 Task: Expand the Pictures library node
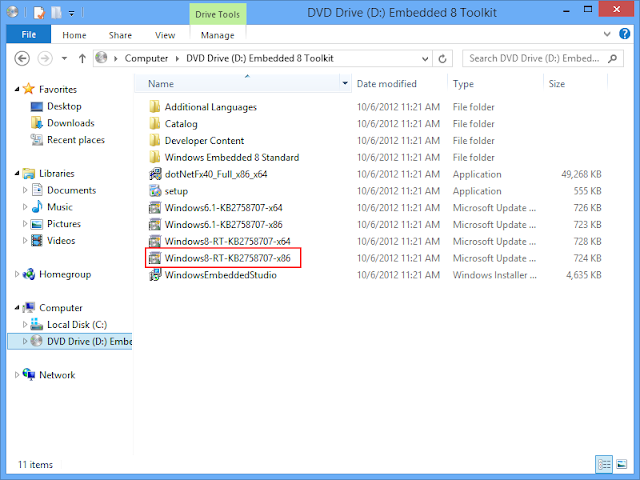[25, 224]
